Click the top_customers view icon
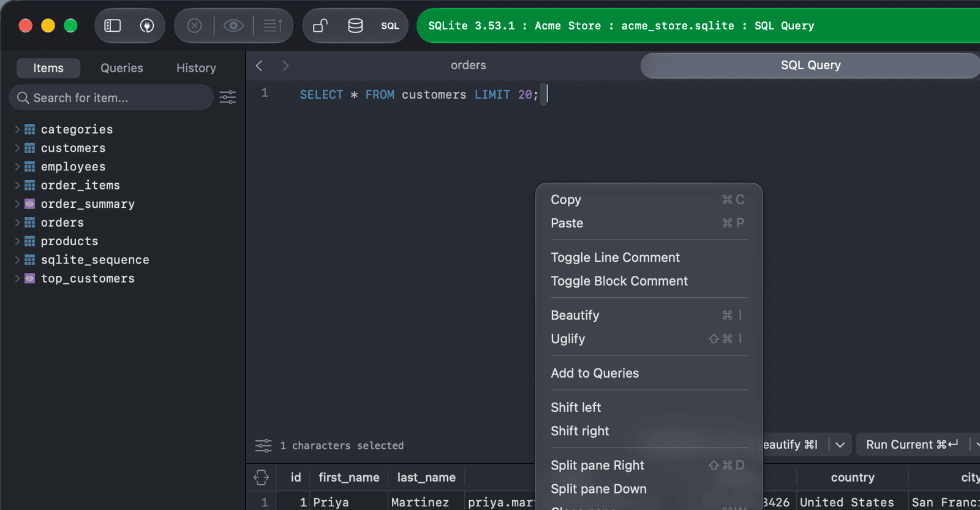The width and height of the screenshot is (980, 510). (x=29, y=278)
